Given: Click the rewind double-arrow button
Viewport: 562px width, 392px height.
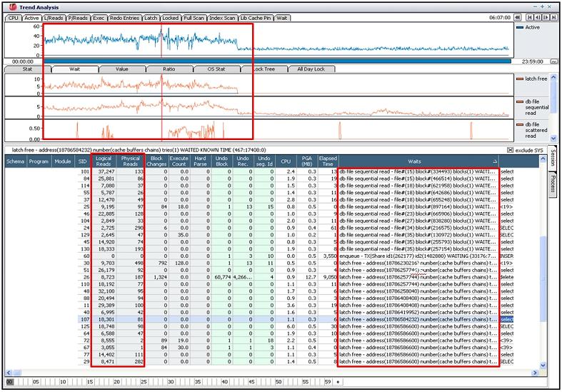Looking at the screenshot, I should click(517, 18).
